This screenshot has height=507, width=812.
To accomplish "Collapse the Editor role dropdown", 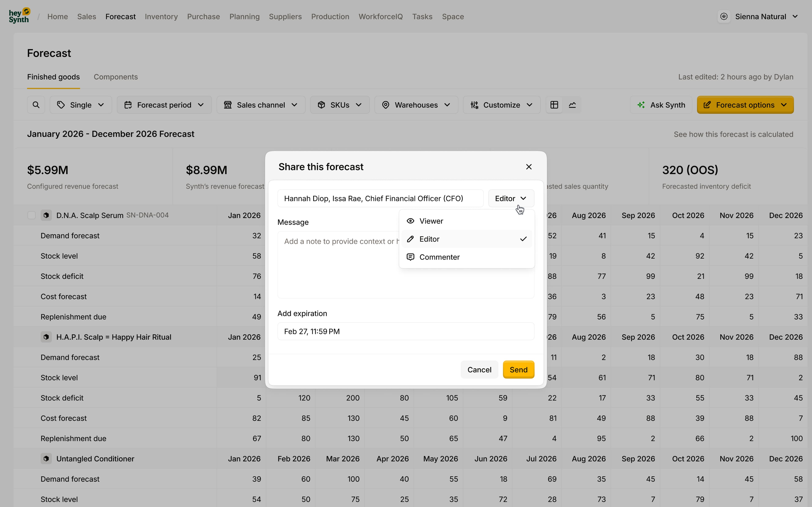I will [511, 199].
